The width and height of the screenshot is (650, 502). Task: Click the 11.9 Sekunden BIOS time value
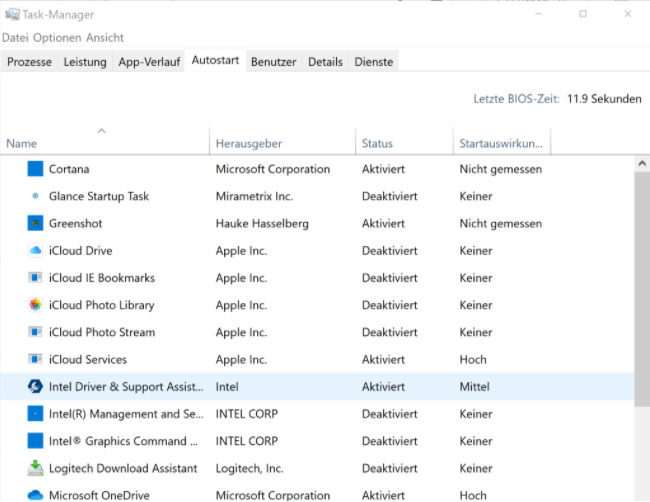click(604, 99)
